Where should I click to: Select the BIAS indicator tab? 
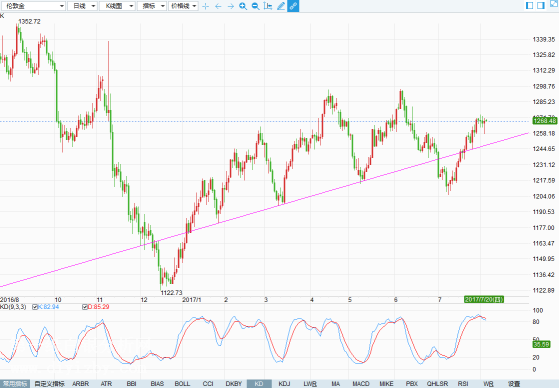coord(157,384)
